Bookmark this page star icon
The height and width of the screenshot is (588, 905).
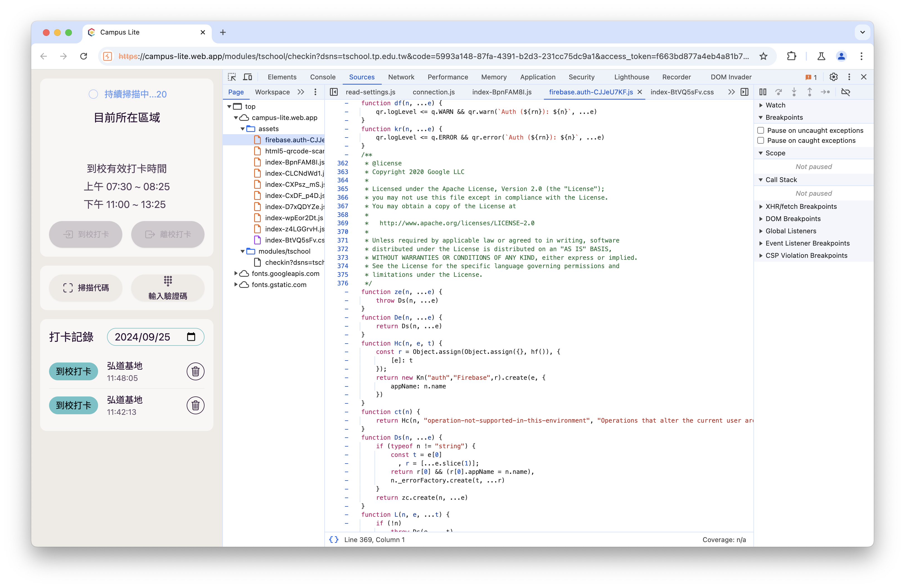tap(763, 56)
